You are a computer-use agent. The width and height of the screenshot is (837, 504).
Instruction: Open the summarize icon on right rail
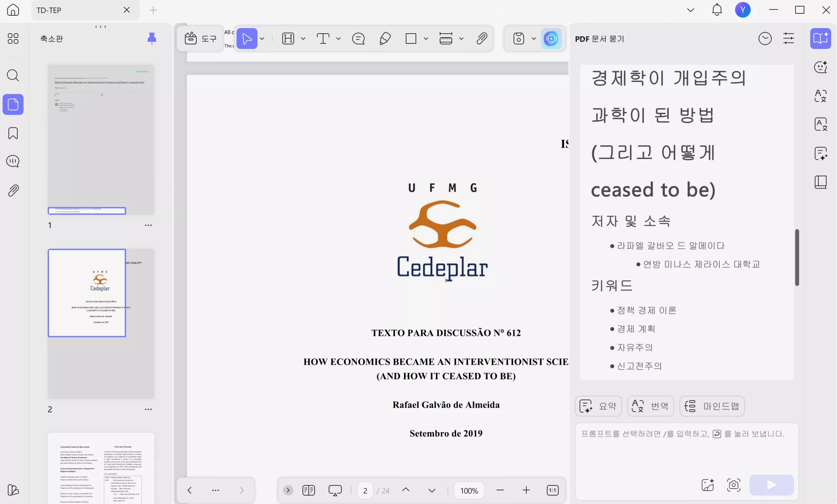pyautogui.click(x=820, y=154)
